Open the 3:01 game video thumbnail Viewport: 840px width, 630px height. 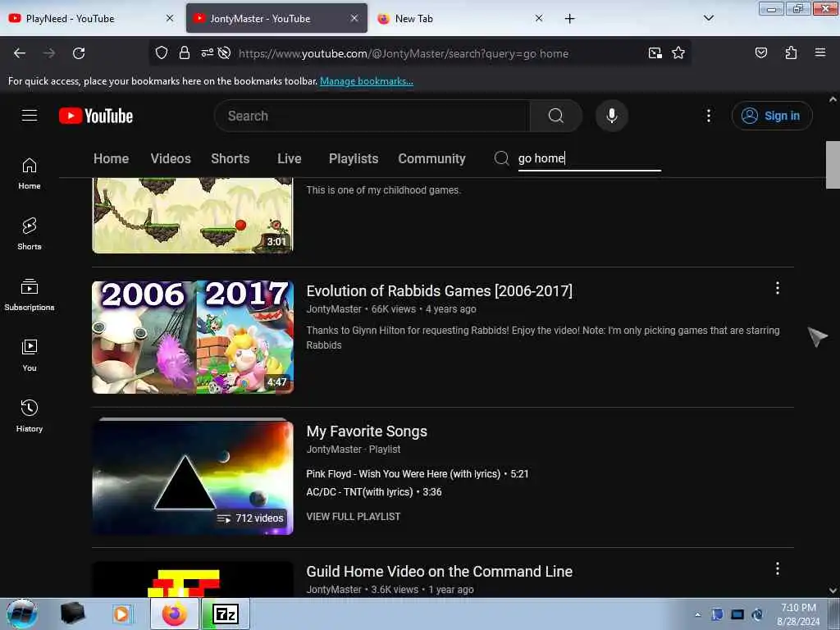point(193,216)
